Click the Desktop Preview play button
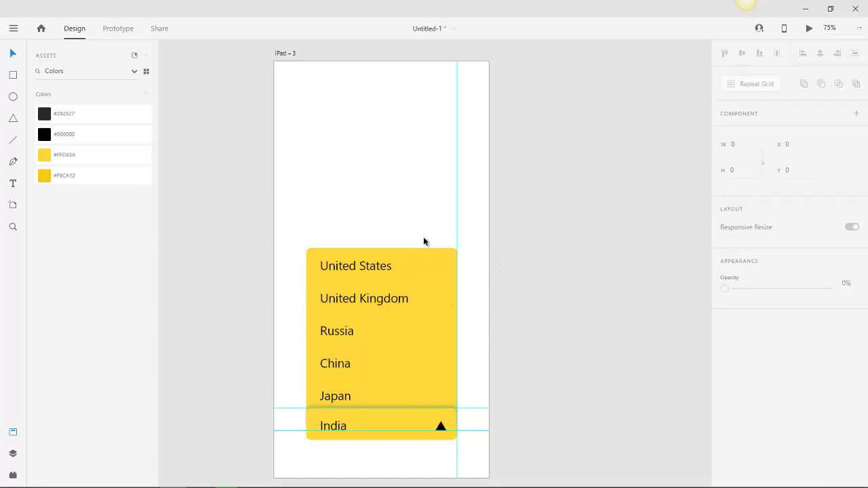The height and width of the screenshot is (488, 868). click(x=809, y=28)
